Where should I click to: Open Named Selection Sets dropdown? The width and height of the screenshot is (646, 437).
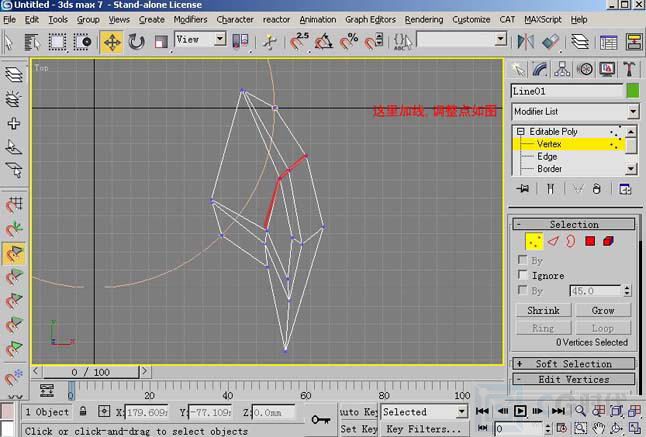click(501, 39)
